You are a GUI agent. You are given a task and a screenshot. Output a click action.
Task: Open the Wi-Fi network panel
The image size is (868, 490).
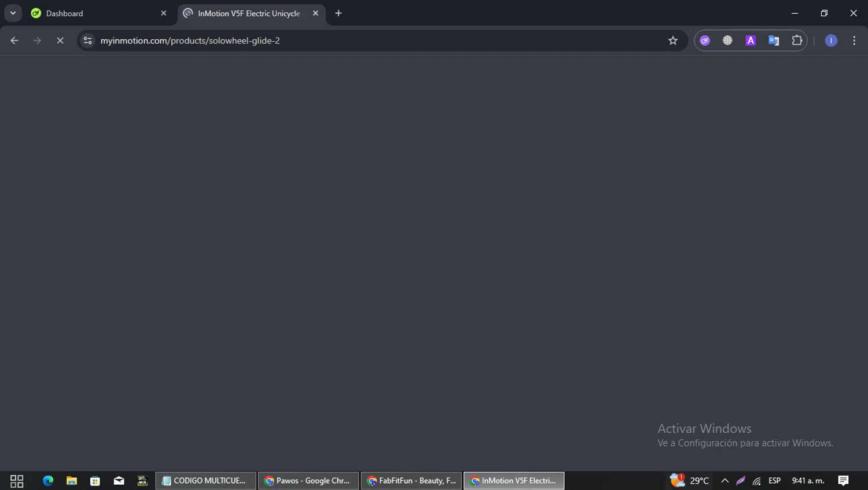coord(757,481)
